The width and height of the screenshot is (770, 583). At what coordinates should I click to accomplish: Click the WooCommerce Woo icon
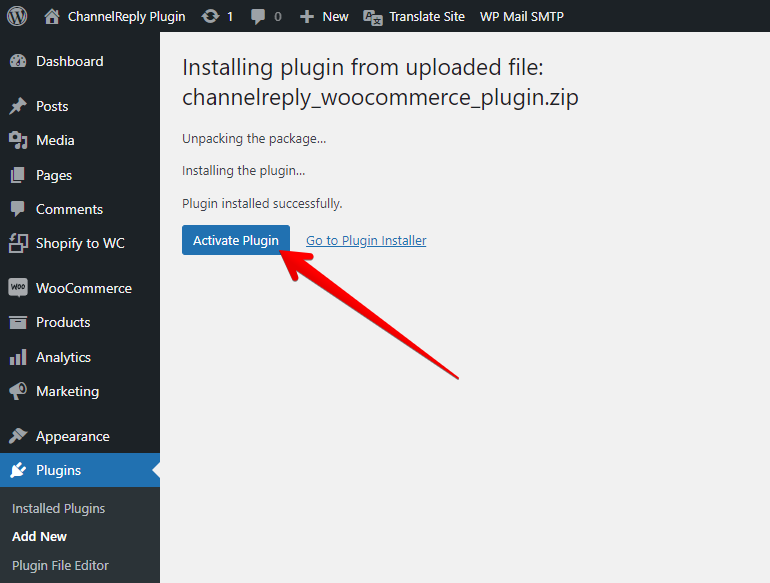[x=18, y=288]
